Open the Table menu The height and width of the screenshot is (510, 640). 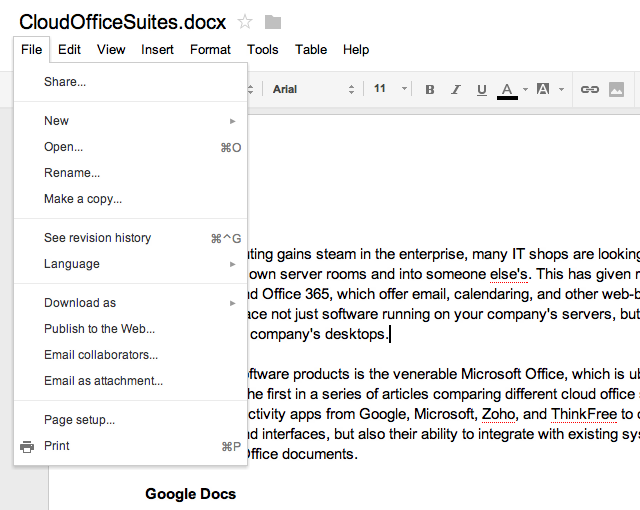click(311, 49)
